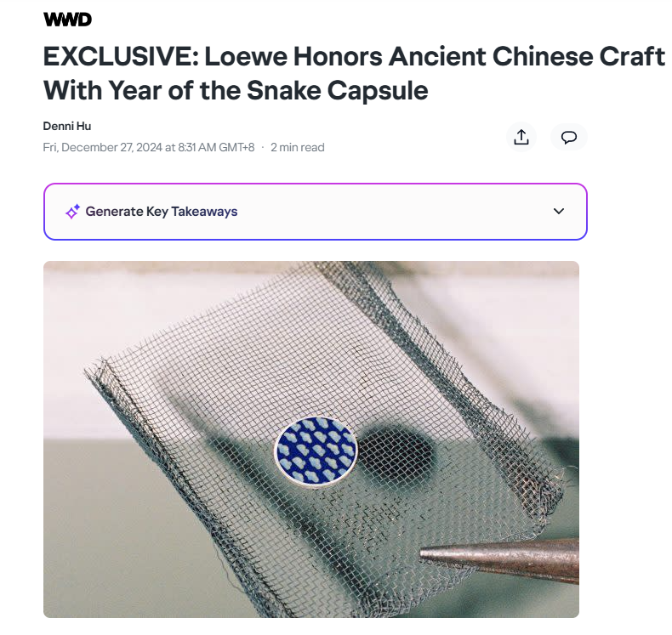Click the headline text 'With Year of the Snake Capsule'
This screenshot has width=672, height=635.
pyautogui.click(x=236, y=90)
